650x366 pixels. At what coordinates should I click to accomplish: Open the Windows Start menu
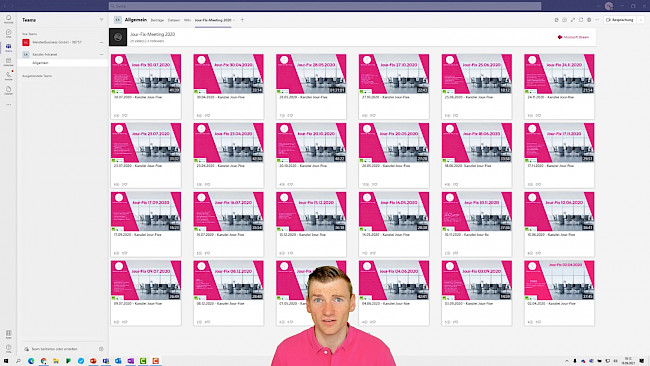pyautogui.click(x=6, y=361)
